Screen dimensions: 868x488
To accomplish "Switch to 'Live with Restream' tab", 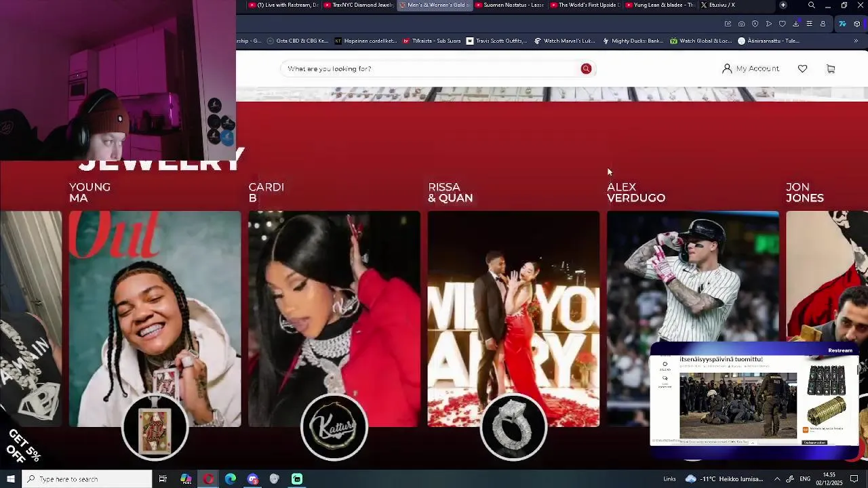I will pos(283,5).
